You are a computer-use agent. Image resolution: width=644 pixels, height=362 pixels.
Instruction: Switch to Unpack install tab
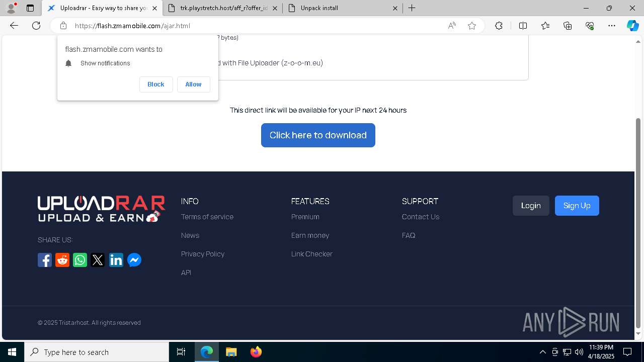click(342, 8)
